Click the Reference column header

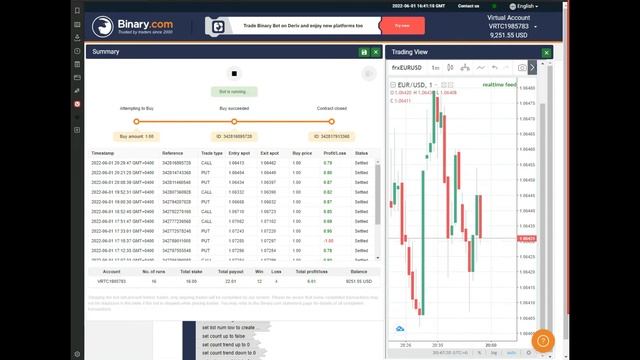[172, 153]
